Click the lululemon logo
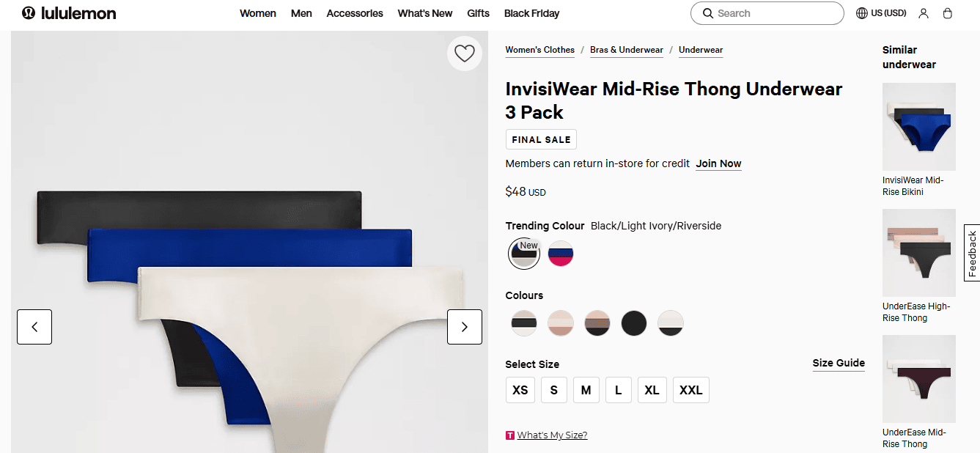This screenshot has width=980, height=453. [x=68, y=12]
